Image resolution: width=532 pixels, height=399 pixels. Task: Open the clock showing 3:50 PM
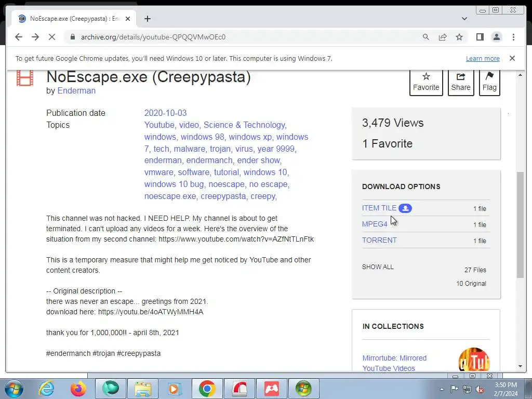pos(506,389)
